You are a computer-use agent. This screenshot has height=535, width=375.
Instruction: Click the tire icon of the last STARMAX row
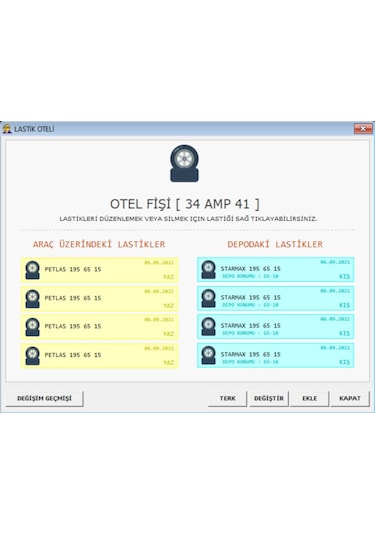coord(208,355)
